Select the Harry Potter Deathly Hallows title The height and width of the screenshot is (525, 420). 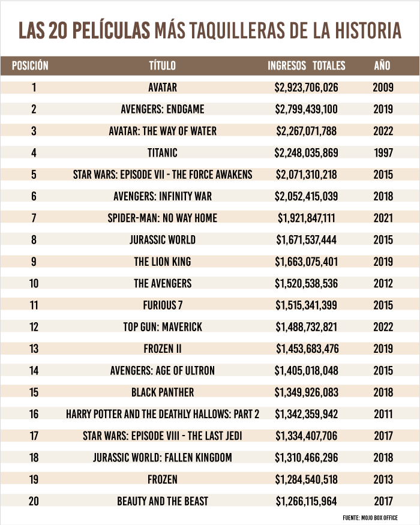coord(163,414)
